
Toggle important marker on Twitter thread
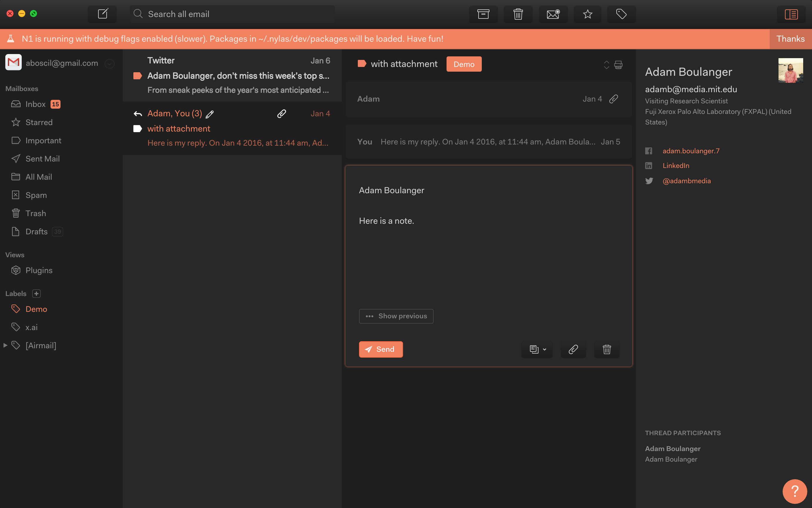click(x=137, y=76)
